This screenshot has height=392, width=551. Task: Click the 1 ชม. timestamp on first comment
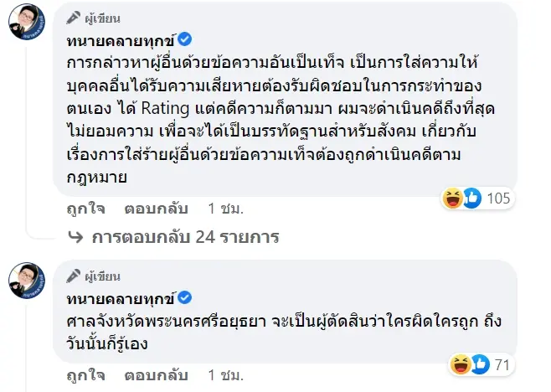pyautogui.click(x=224, y=207)
